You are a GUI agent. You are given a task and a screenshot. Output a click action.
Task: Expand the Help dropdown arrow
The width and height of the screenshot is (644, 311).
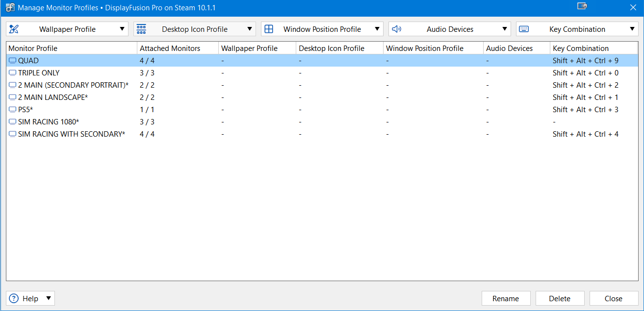pos(48,298)
